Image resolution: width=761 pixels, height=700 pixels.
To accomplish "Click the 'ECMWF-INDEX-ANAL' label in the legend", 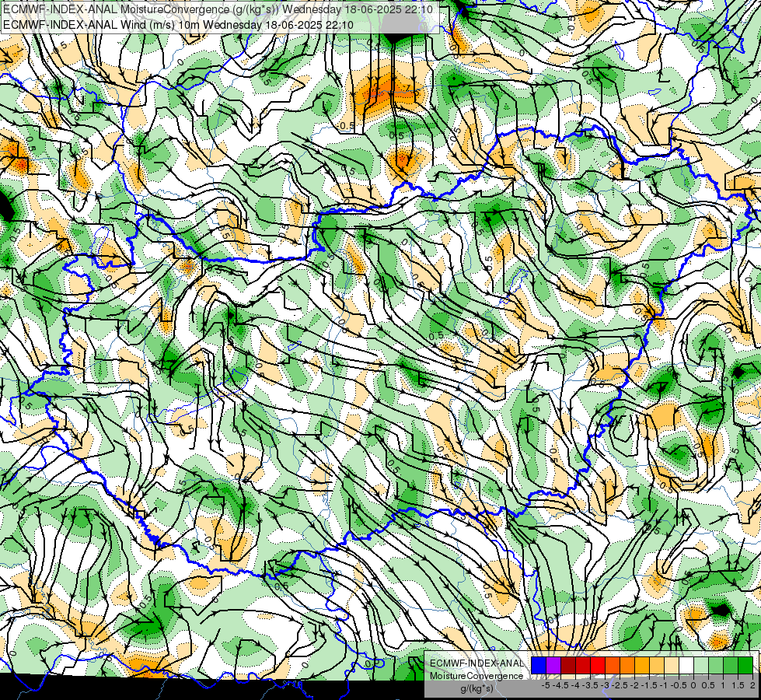I will (x=476, y=663).
